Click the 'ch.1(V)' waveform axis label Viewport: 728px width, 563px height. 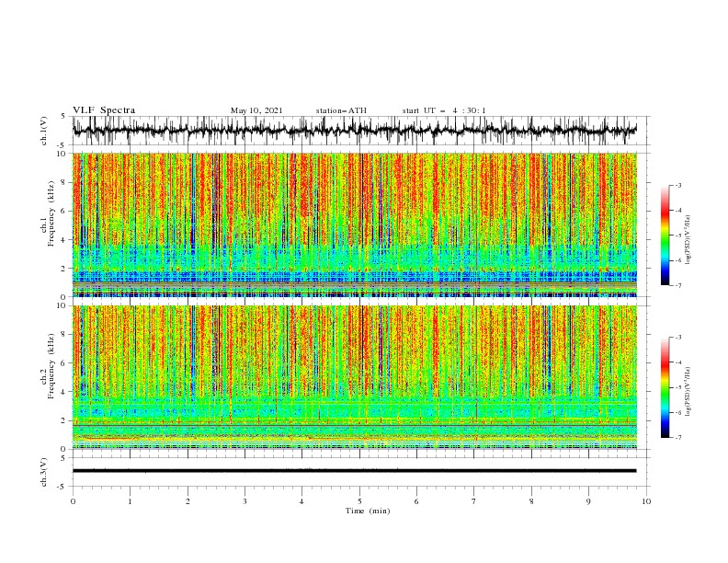point(44,131)
